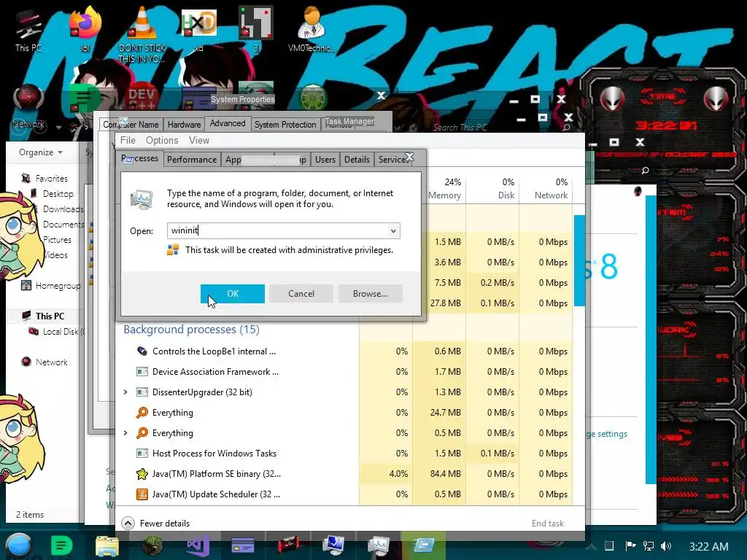This screenshot has height=560, width=747.
Task: Select the Background processes (15) heading
Action: click(x=191, y=330)
